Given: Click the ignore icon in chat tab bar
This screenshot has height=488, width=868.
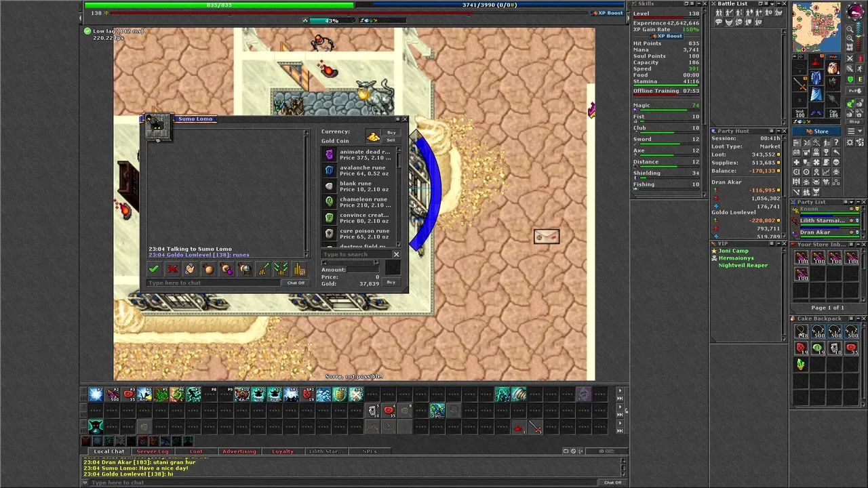Looking at the screenshot, I should click(574, 451).
